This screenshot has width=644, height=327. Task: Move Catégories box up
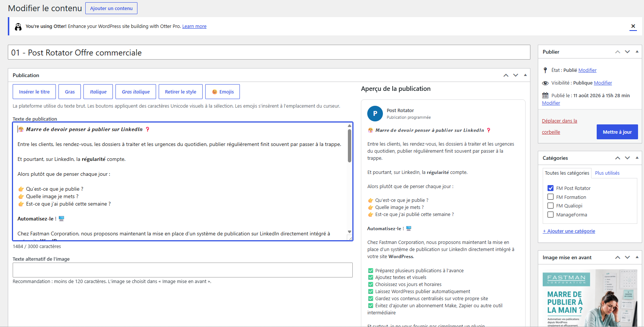618,158
